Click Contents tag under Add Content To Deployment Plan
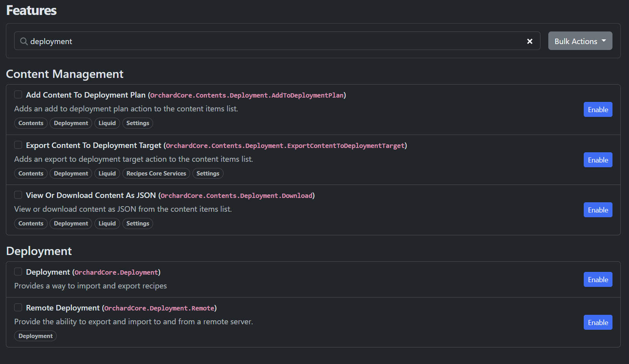The height and width of the screenshot is (364, 629). [31, 123]
